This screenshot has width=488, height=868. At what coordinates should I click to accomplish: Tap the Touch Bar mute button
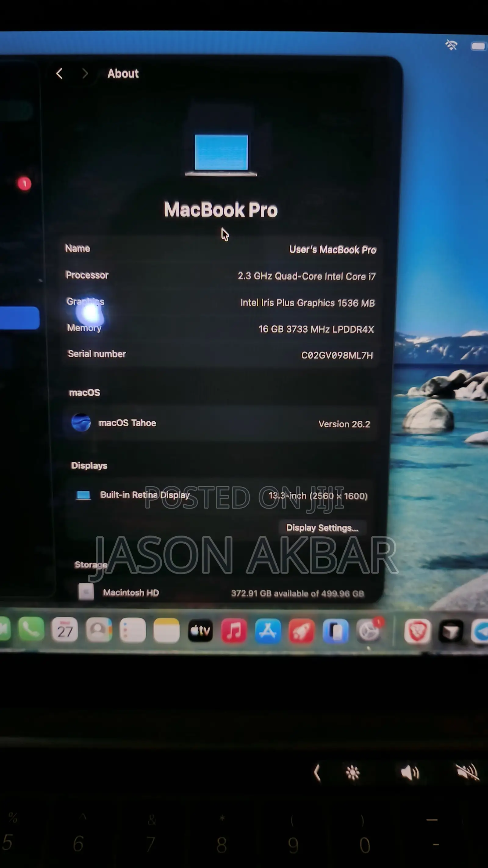467,772
